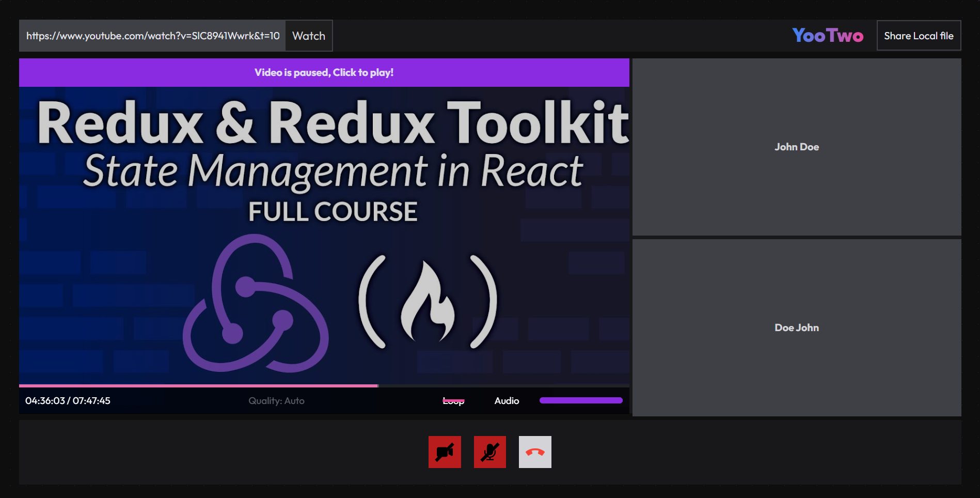Open the Quality: Auto selector
The width and height of the screenshot is (980, 498).
tap(276, 401)
